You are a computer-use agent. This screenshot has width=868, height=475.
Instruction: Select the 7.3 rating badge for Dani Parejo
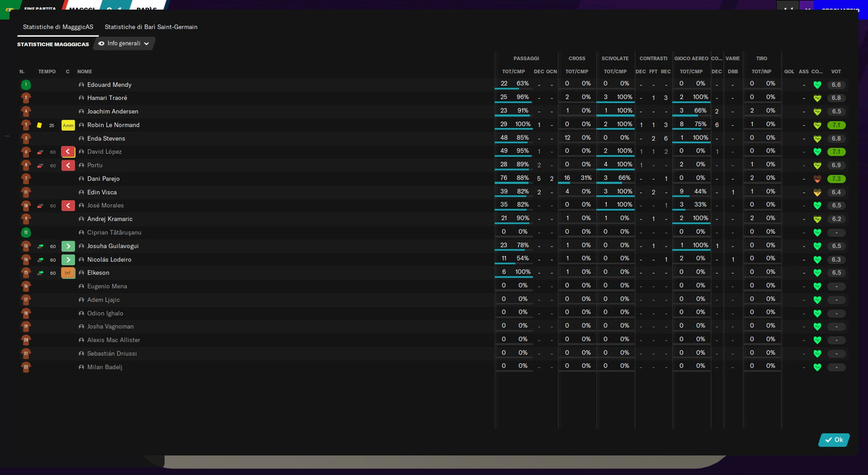(836, 179)
